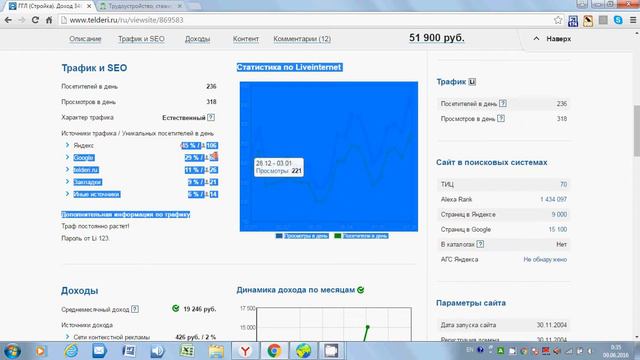This screenshot has width=640, height=360.
Task: Expand the Закладки traffic source
Action: coord(68,182)
